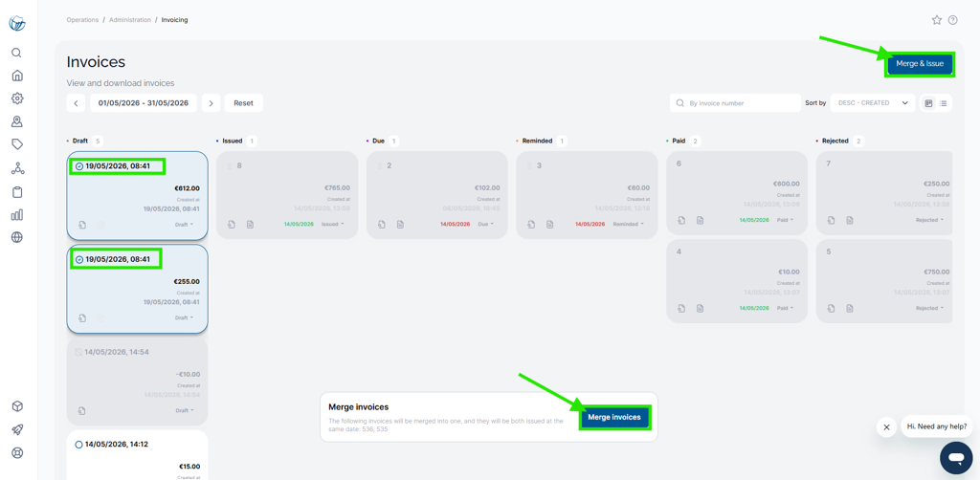Switch to list view
980x480 pixels.
[x=944, y=103]
